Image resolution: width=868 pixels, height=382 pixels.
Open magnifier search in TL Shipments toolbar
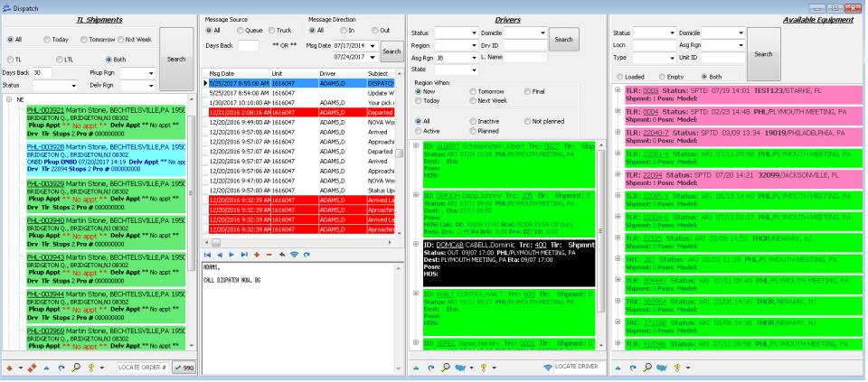click(x=76, y=368)
